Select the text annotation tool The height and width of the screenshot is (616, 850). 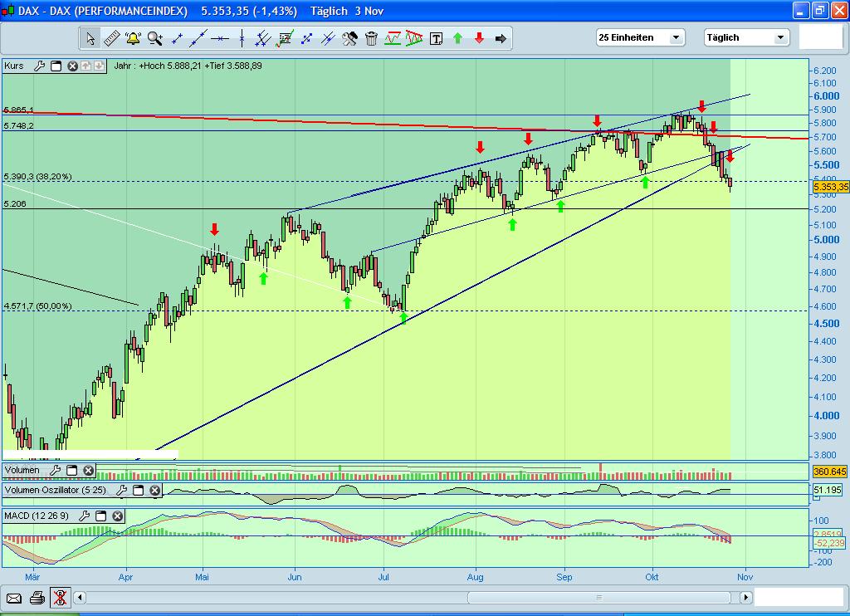[437, 37]
